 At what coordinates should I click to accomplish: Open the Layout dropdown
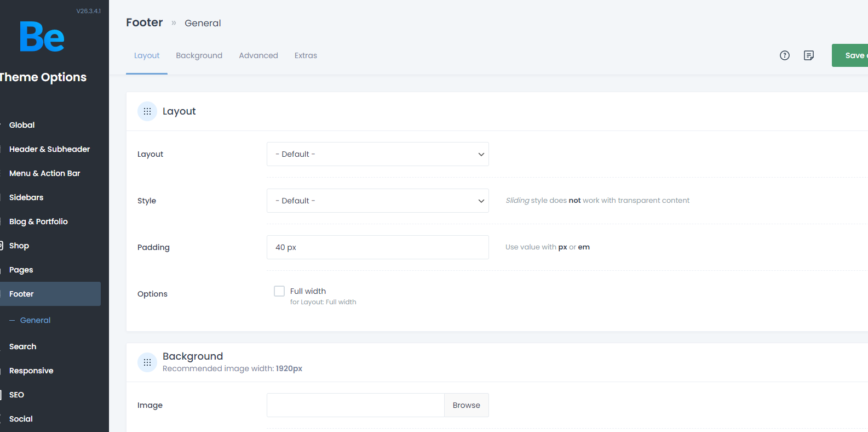(378, 154)
